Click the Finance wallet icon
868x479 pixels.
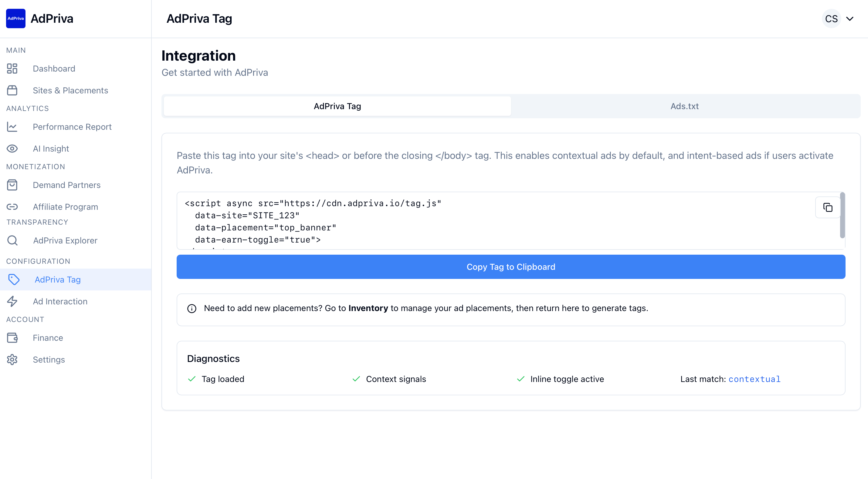coord(12,338)
